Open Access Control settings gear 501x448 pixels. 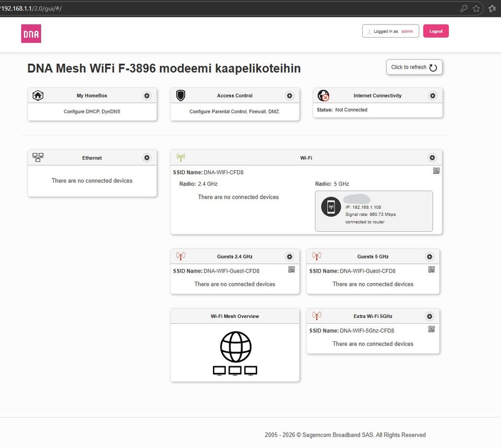(x=290, y=96)
